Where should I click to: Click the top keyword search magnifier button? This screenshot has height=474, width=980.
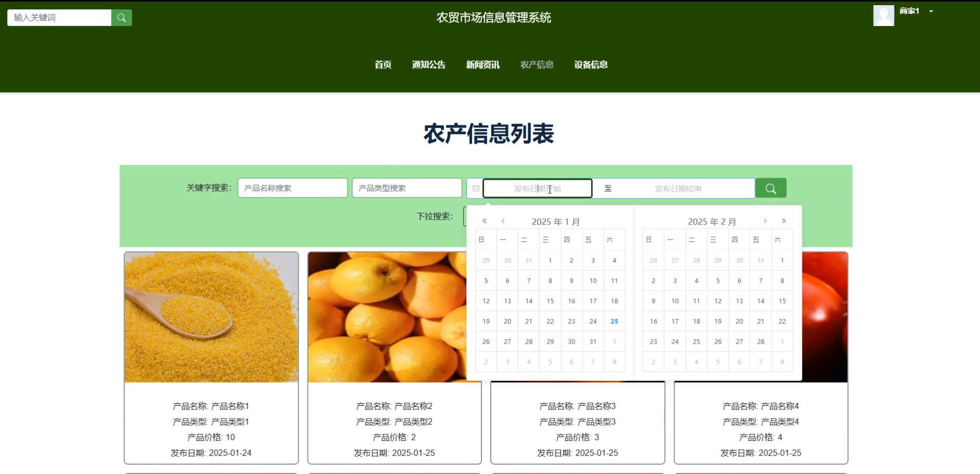[122, 18]
